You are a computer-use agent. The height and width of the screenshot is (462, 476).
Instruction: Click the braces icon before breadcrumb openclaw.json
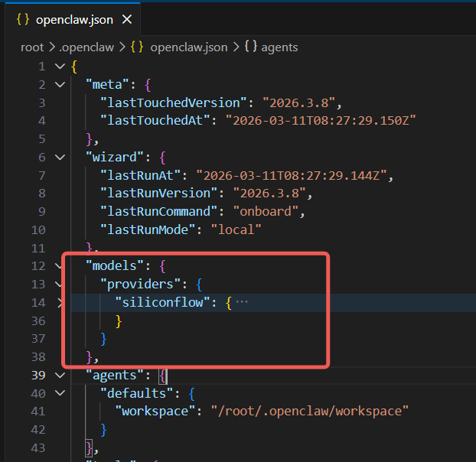[x=137, y=47]
